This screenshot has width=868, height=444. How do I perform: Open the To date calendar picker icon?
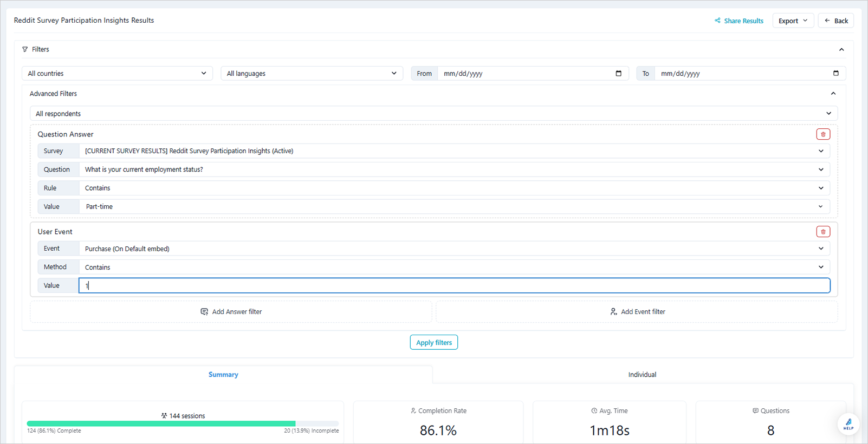pos(836,73)
